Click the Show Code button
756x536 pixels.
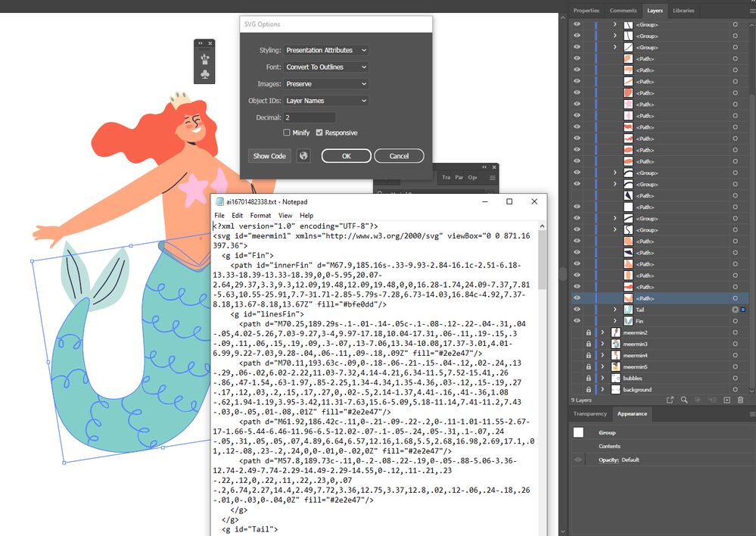pos(269,156)
